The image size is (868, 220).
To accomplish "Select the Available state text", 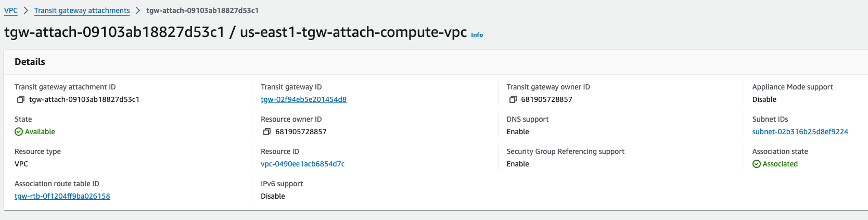I will pos(40,132).
